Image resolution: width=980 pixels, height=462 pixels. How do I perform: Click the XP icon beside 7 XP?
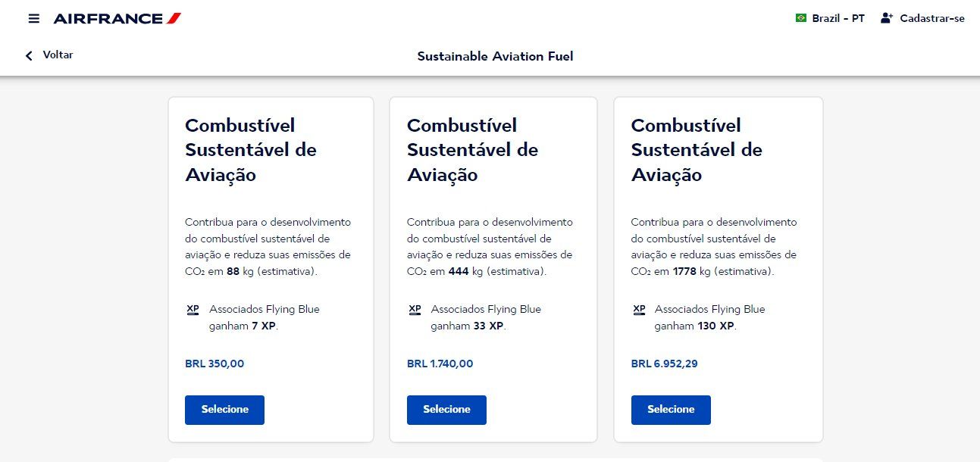[x=193, y=310]
